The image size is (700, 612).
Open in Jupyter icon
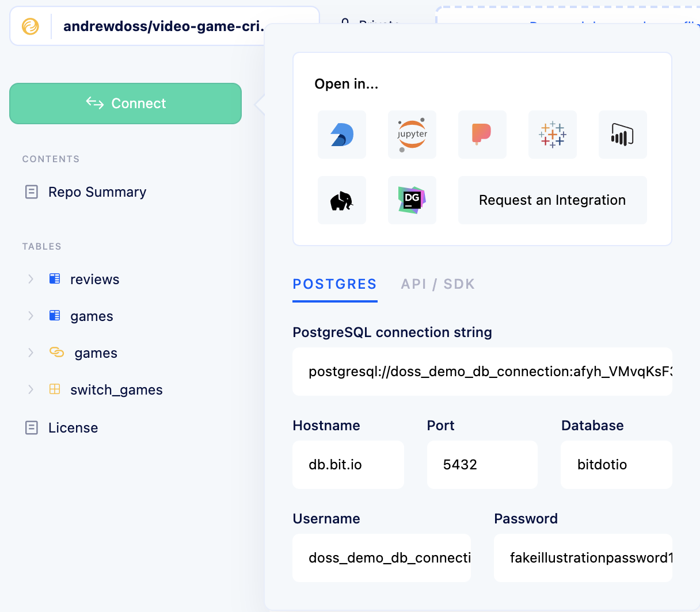point(412,135)
